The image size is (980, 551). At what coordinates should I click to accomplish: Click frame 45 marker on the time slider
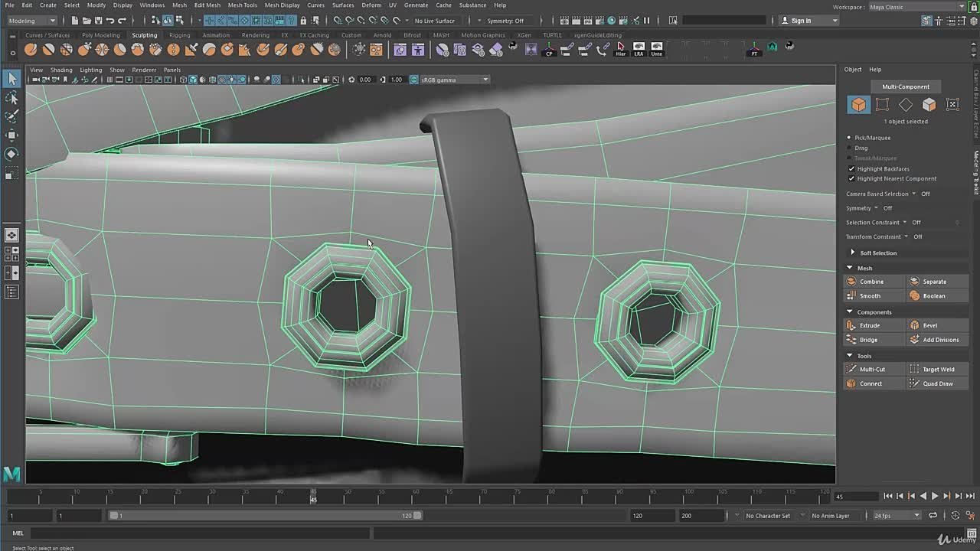(313, 496)
